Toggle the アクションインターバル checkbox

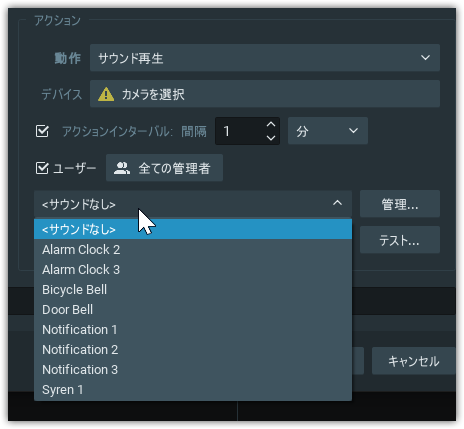click(42, 131)
